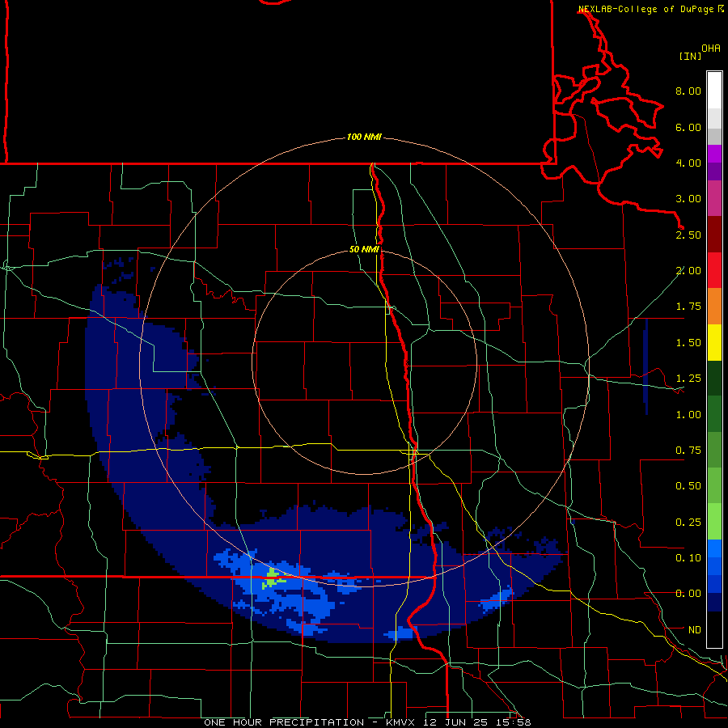The image size is (728, 728).
Task: Pick the light blue swatch near 0.10
Action: point(714,548)
